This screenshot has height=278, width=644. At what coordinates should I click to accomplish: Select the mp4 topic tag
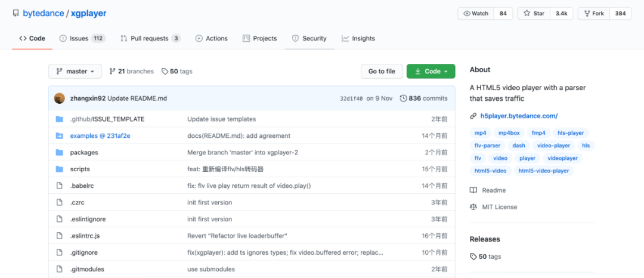click(480, 133)
